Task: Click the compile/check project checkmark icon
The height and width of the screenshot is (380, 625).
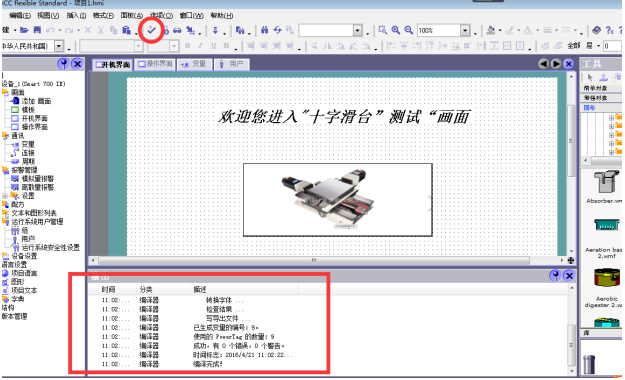Action: point(151,30)
